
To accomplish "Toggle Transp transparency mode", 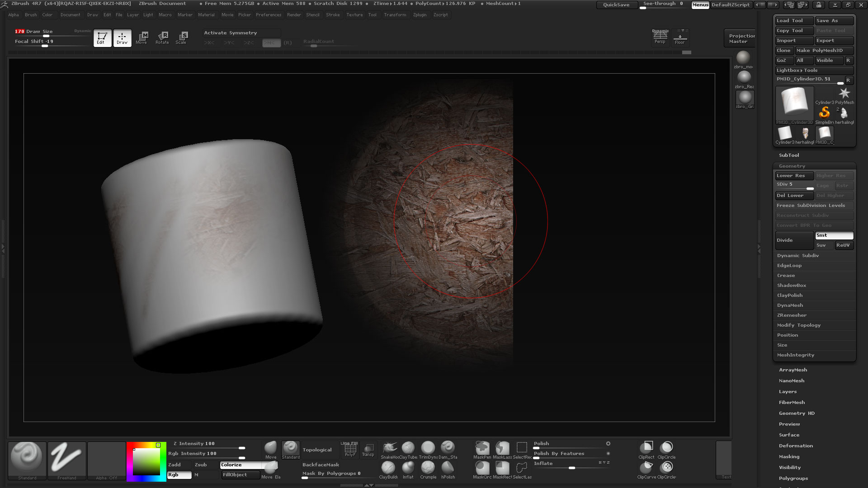I will (x=368, y=449).
